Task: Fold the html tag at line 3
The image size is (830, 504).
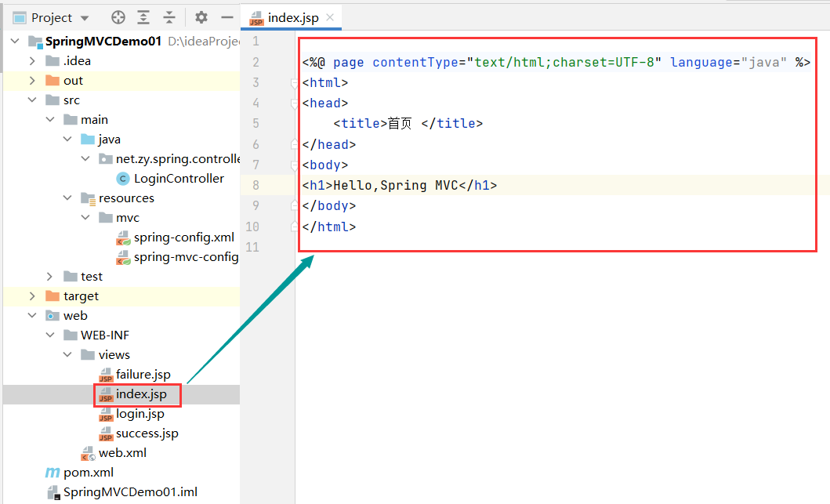Action: click(x=294, y=83)
